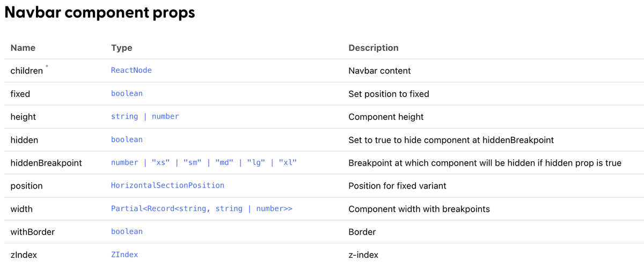Click the "Position for fixed variant" description
This screenshot has height=276, width=644.
pyautogui.click(x=398, y=186)
